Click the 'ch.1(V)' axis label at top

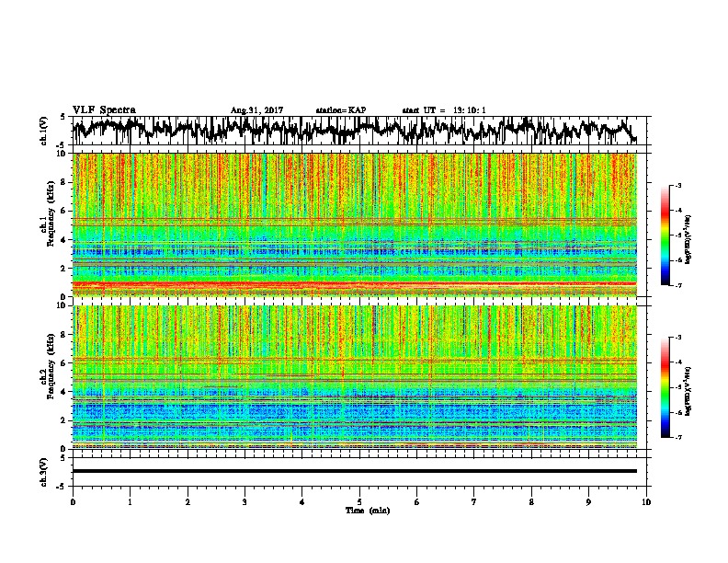pyautogui.click(x=44, y=131)
